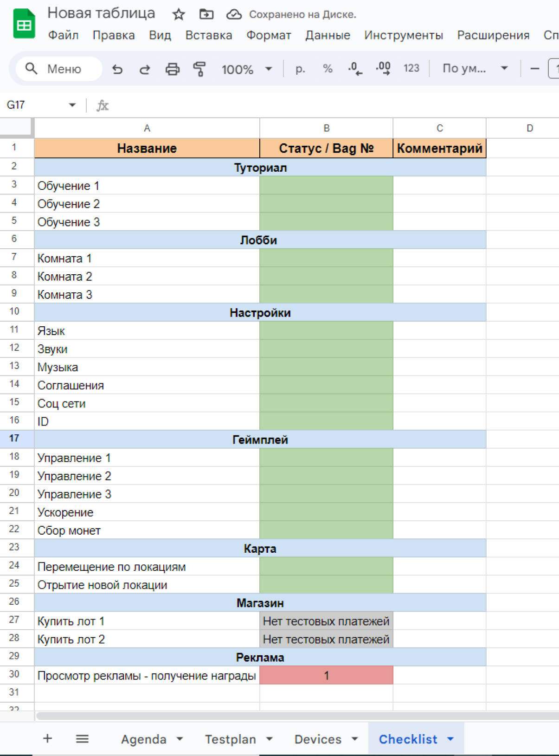Select the red status cell in row 30

(x=326, y=676)
